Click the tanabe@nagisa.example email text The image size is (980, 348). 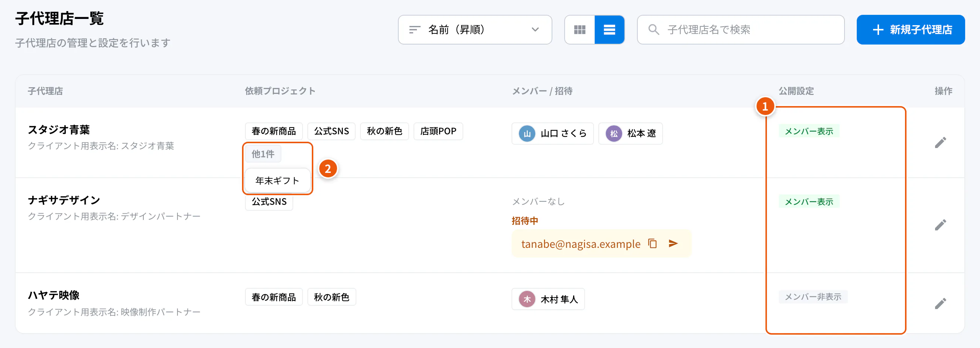581,244
